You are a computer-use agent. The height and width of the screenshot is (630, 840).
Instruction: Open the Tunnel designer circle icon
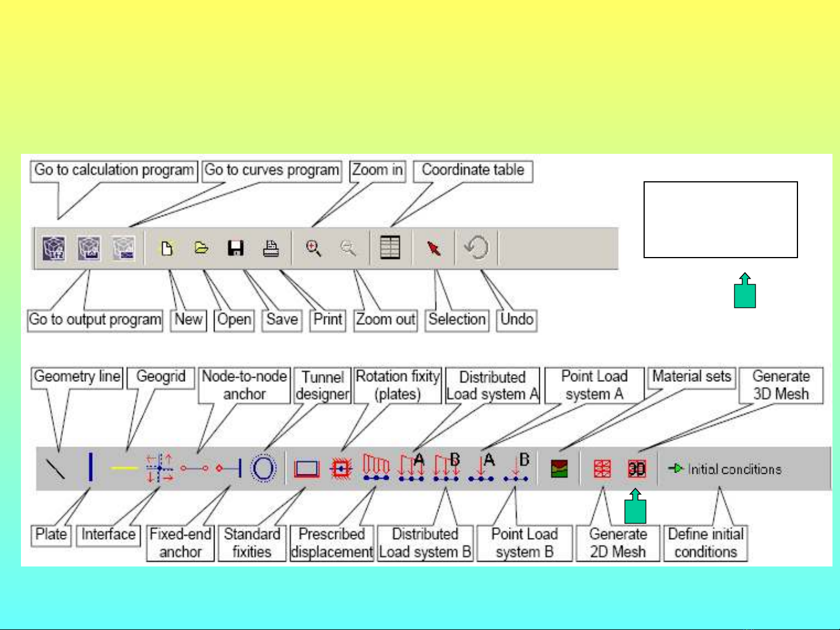(263, 468)
